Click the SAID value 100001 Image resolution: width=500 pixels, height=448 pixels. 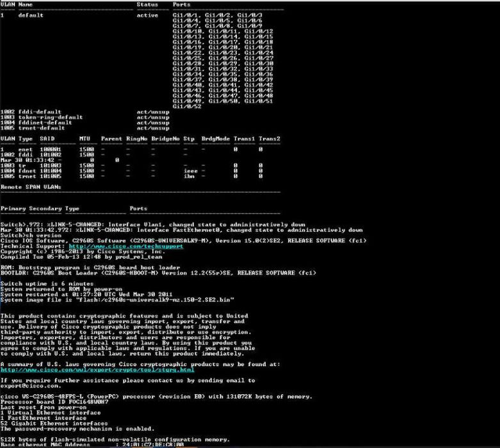(51, 150)
